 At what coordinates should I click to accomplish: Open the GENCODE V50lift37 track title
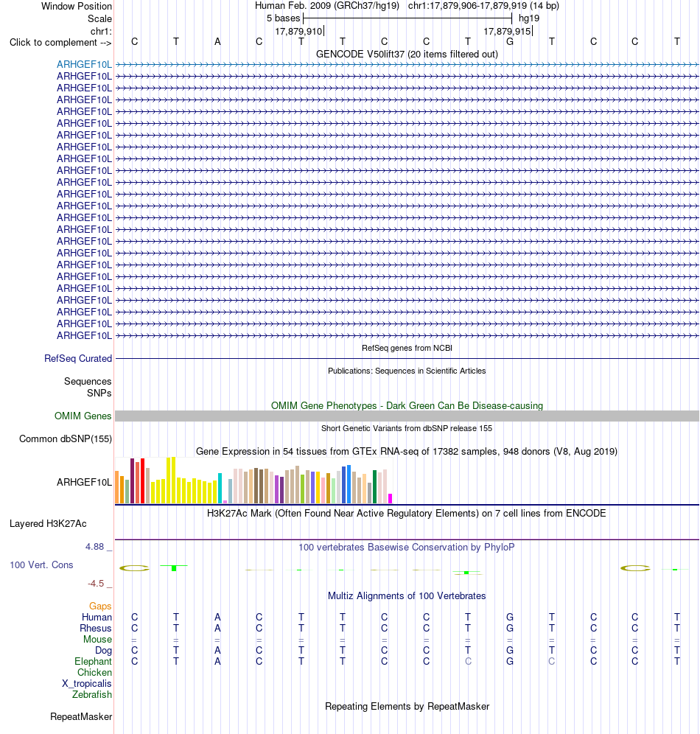(x=407, y=54)
